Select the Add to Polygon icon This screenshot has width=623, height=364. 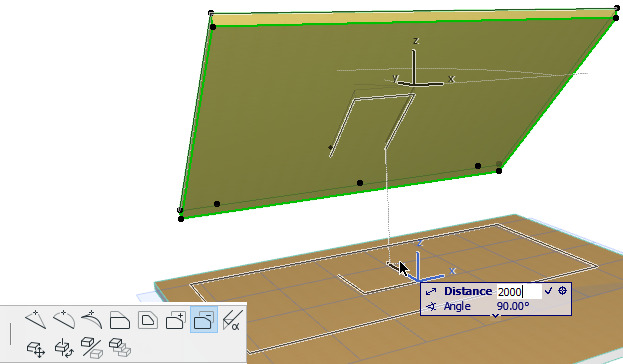[x=176, y=320]
